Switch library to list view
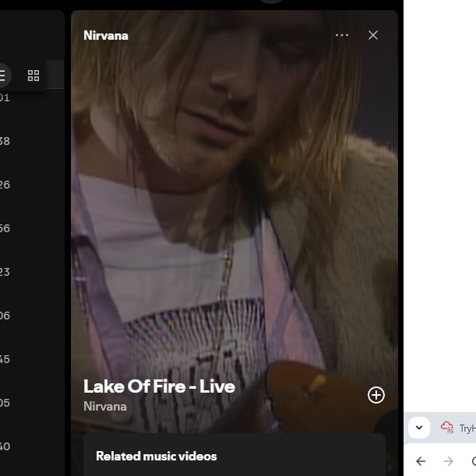The width and height of the screenshot is (476, 476). click(2, 76)
